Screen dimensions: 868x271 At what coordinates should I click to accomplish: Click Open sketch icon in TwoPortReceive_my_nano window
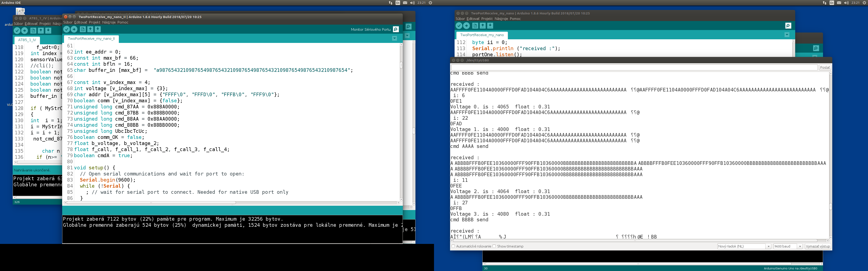click(483, 26)
